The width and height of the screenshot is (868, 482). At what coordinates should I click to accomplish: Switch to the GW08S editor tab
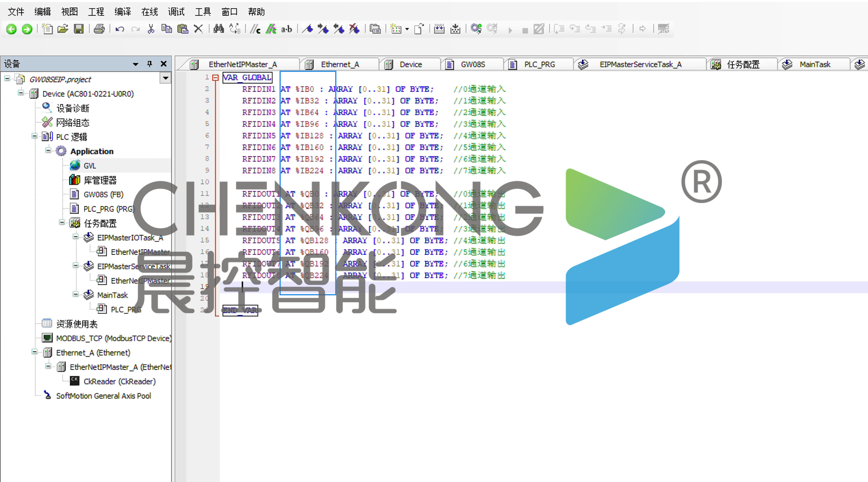point(473,64)
